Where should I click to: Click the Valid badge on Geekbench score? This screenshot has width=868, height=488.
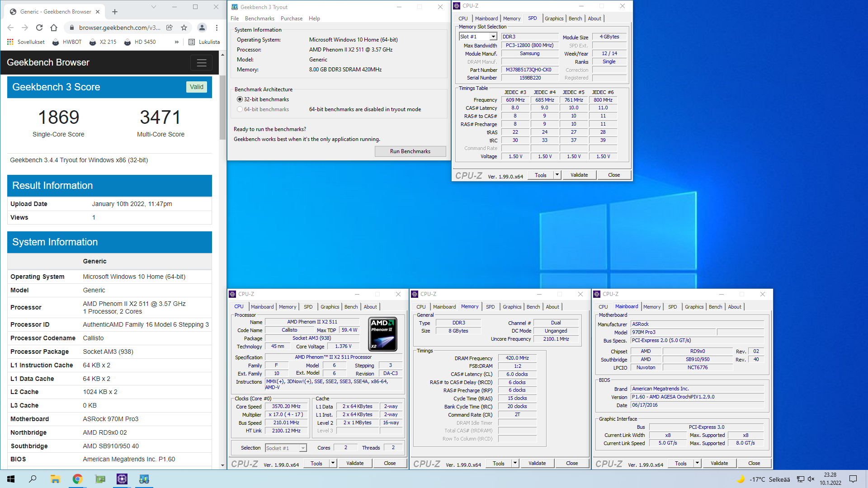click(197, 87)
